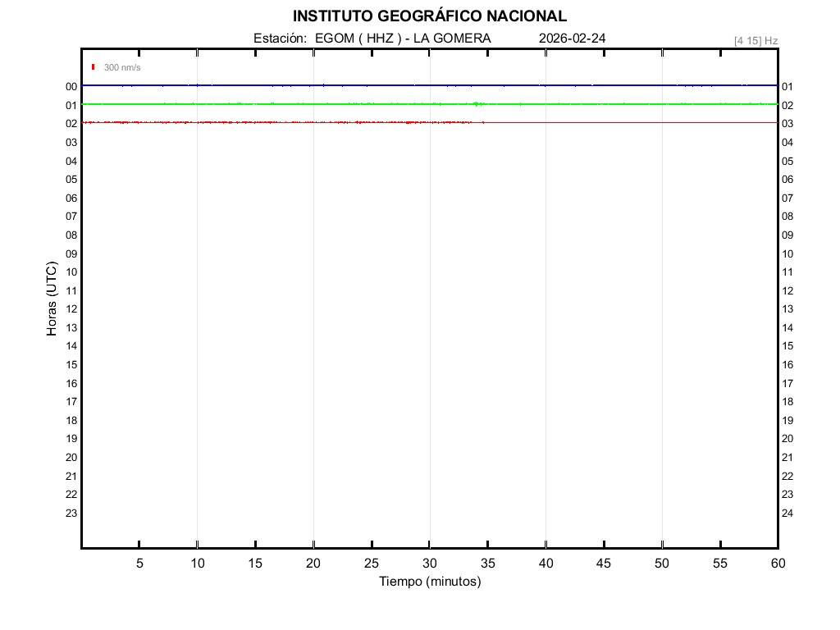Viewport: 840px width, 630px height.
Task: Click where the thick red trace data ends
Action: click(483, 122)
